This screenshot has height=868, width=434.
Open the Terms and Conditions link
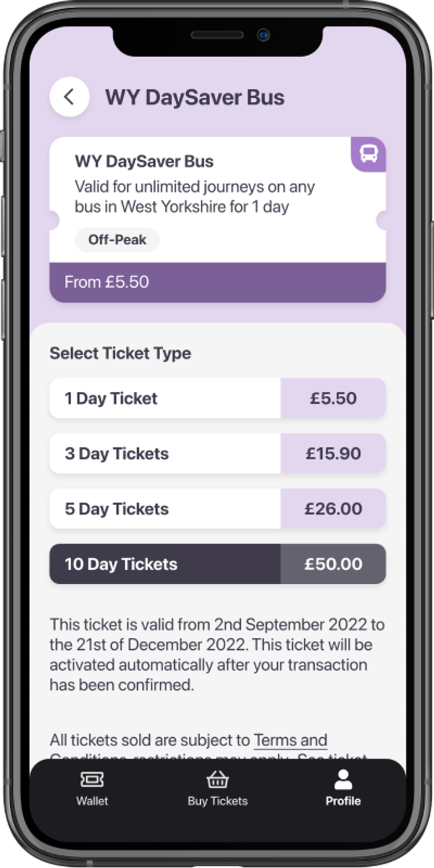[290, 741]
